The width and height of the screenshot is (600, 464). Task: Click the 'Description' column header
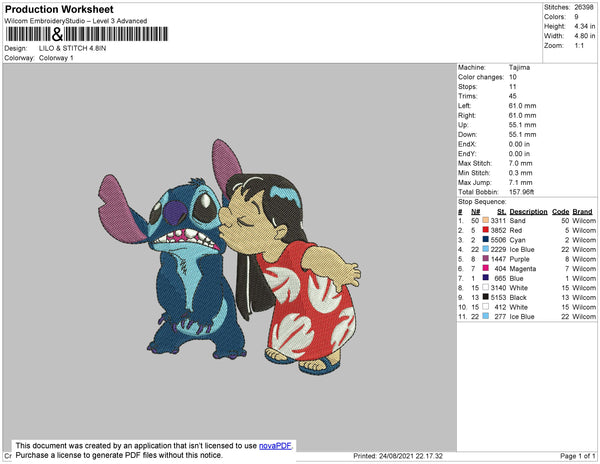pyautogui.click(x=528, y=212)
